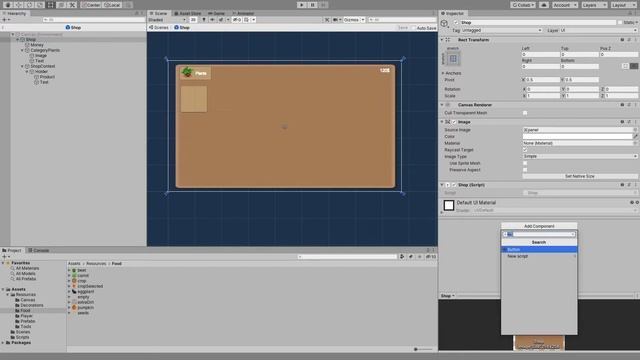Click the Scenes breadcrumb in Scene view
The width and height of the screenshot is (640, 360).
(x=159, y=27)
